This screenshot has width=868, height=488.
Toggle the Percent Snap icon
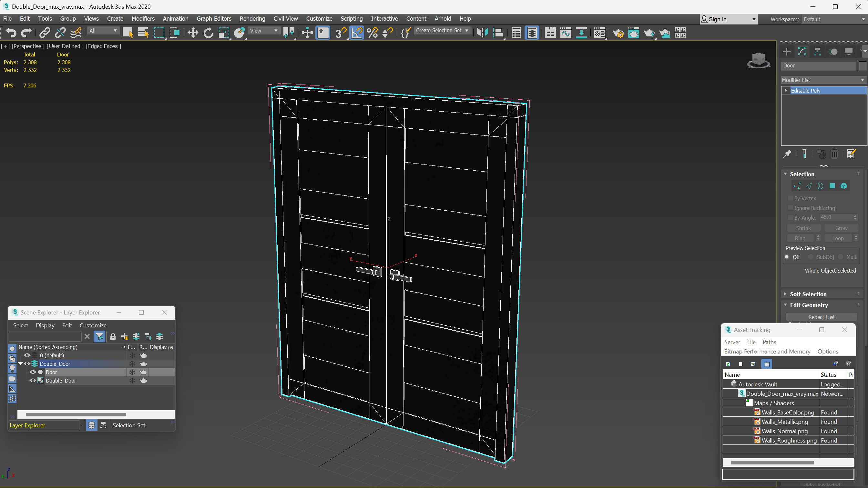(x=372, y=33)
